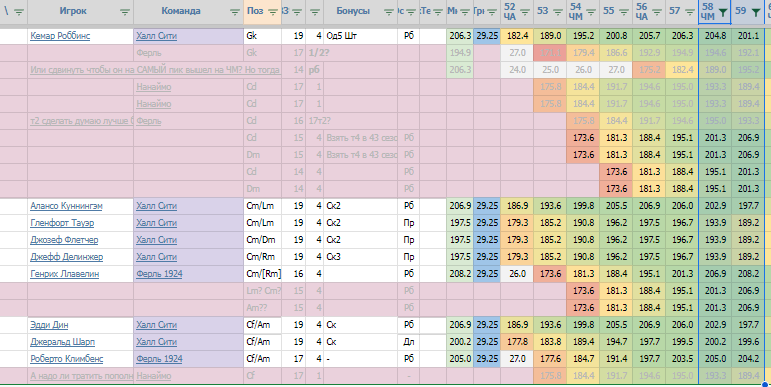
Task: Select the Gk position cell of Кемар Роббинс
Action: coord(263,36)
